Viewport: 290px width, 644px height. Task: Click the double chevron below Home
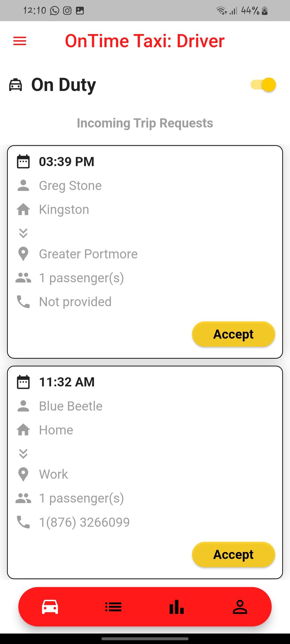point(23,453)
